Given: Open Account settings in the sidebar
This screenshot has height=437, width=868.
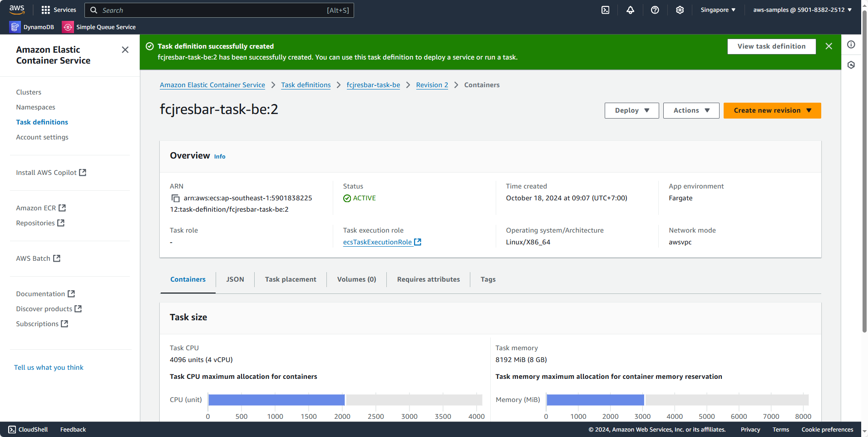Looking at the screenshot, I should 42,137.
